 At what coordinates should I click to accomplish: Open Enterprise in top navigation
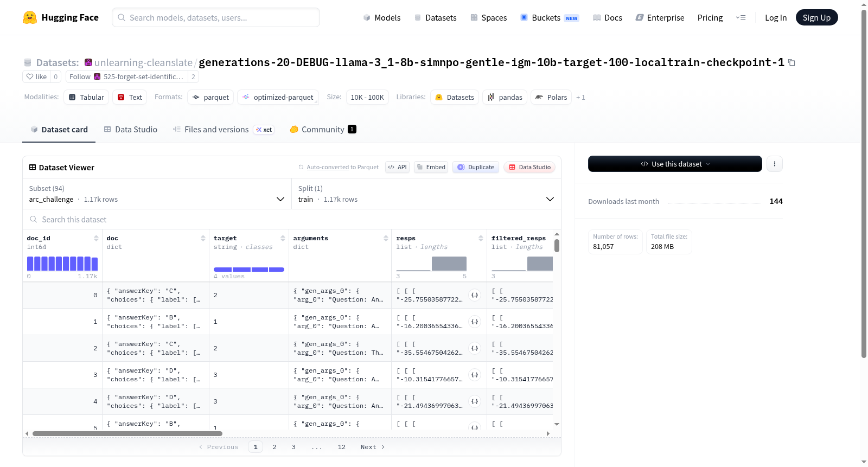click(x=660, y=18)
